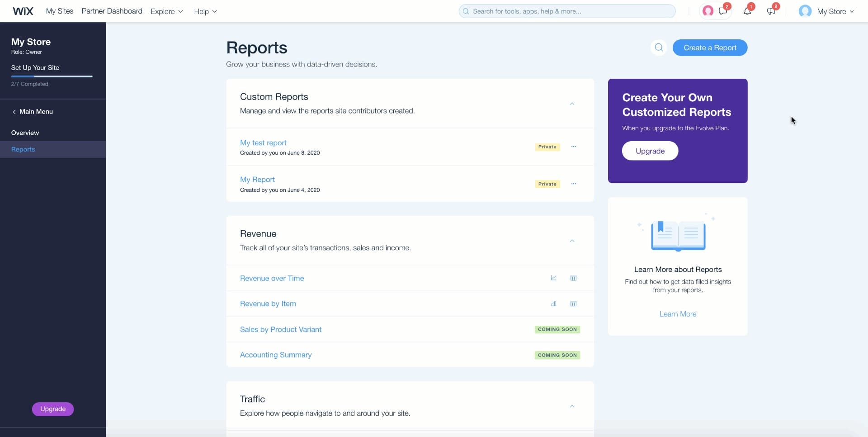868x437 pixels.
Task: Open bar chart view for Revenue by Item
Action: pos(553,304)
